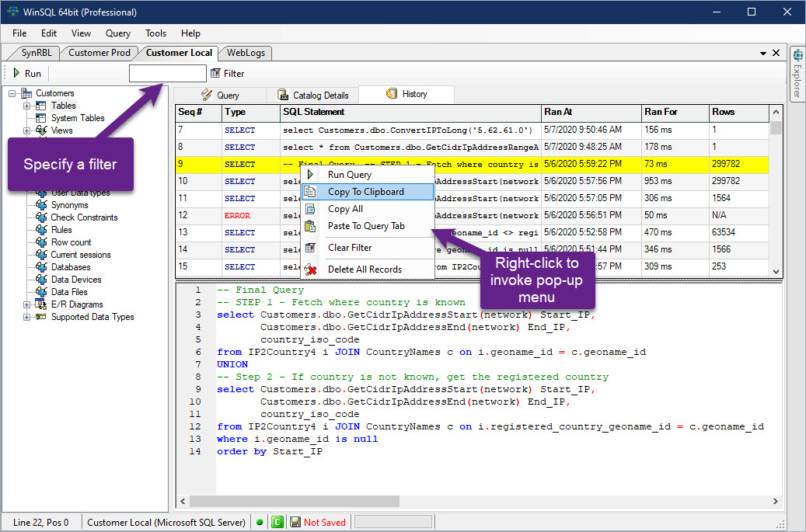Sort history by Ran For column
The image size is (806, 532).
[675, 112]
